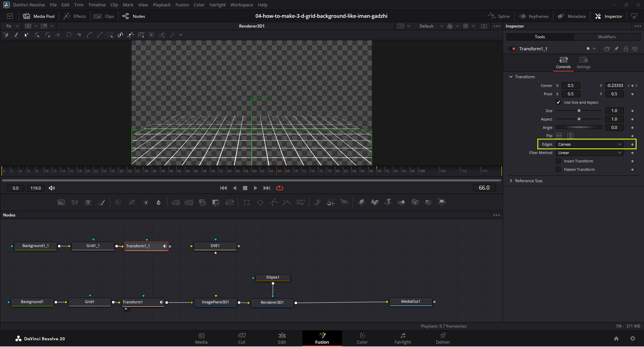The image size is (644, 347).
Task: Expand the Reference Size section
Action: coord(528,181)
